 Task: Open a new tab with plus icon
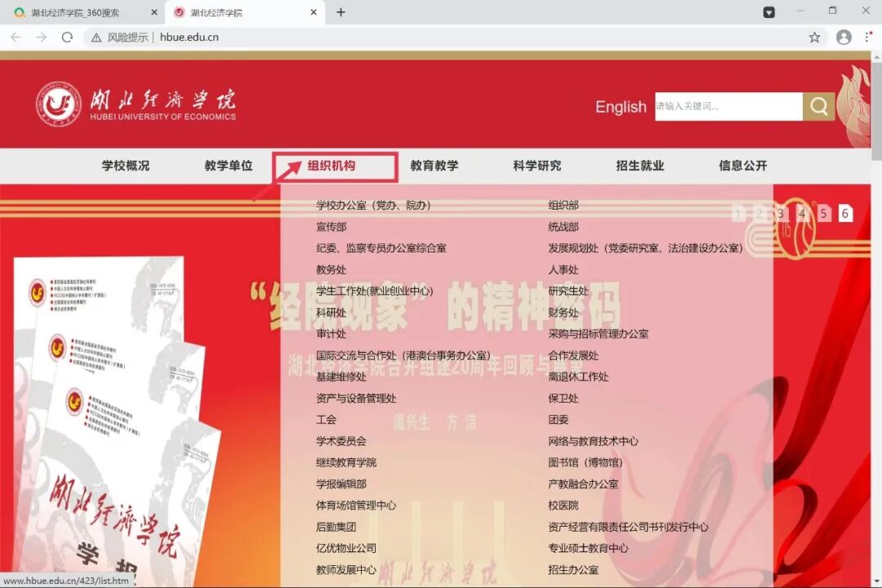pos(341,11)
